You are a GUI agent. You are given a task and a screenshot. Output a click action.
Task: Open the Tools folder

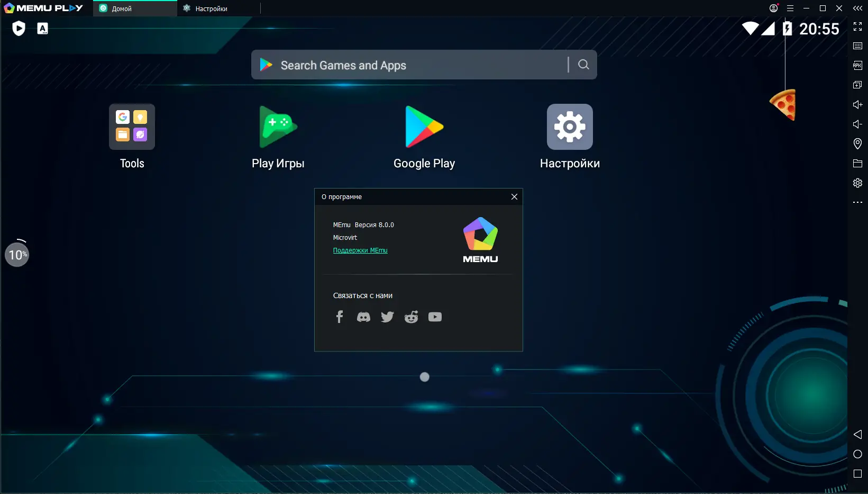(x=131, y=127)
